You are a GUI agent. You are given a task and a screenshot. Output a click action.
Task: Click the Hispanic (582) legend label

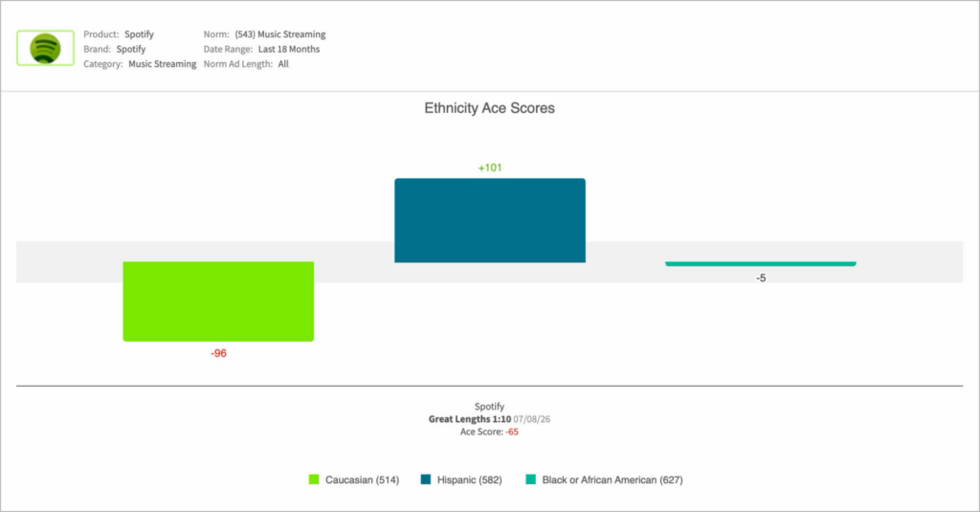(469, 479)
